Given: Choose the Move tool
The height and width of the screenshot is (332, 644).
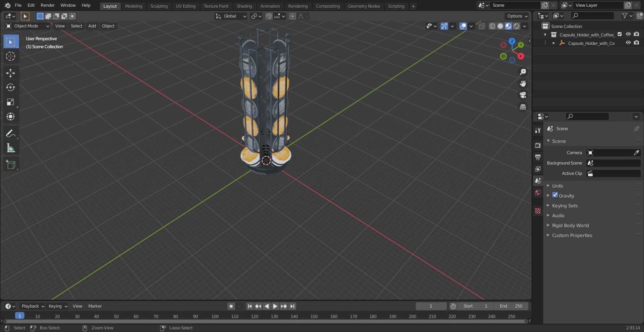Looking at the screenshot, I should pos(11,73).
